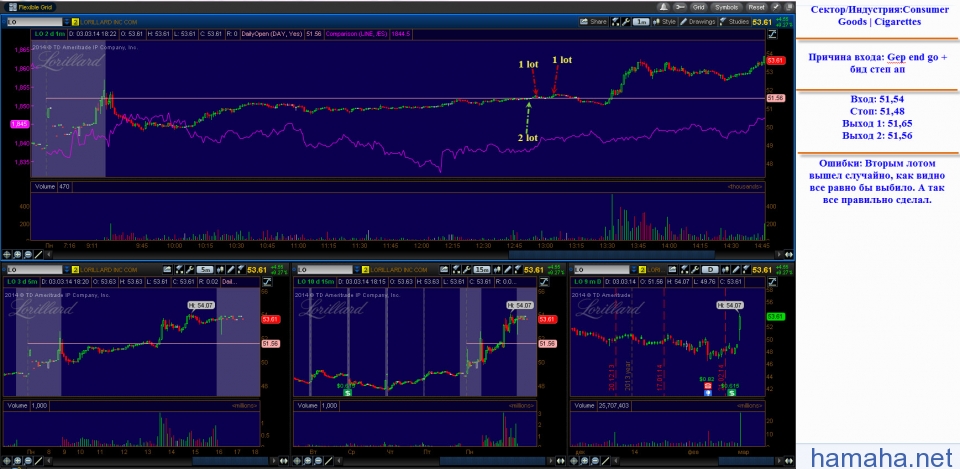Viewport: 960px width, 469px height.
Task: Click the yellow 2 link on 15m chart
Action: (x=366, y=269)
